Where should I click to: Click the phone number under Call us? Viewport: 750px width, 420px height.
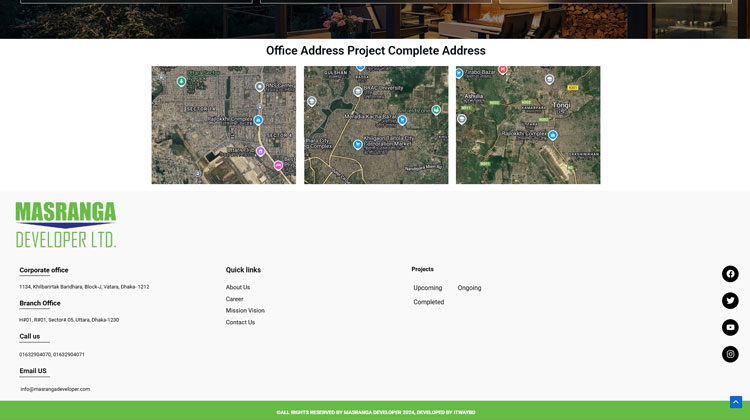52,354
